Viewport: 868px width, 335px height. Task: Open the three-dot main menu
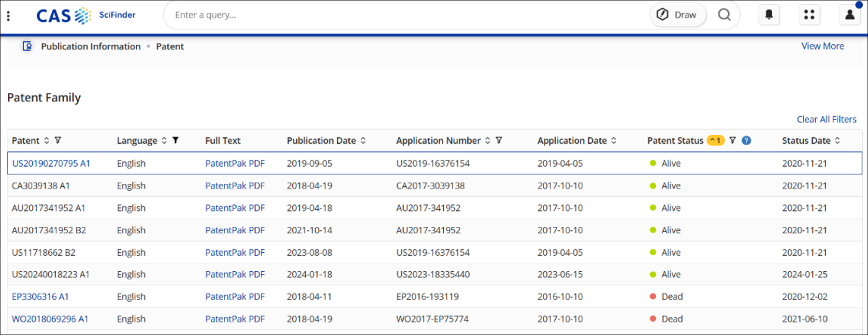tap(8, 15)
